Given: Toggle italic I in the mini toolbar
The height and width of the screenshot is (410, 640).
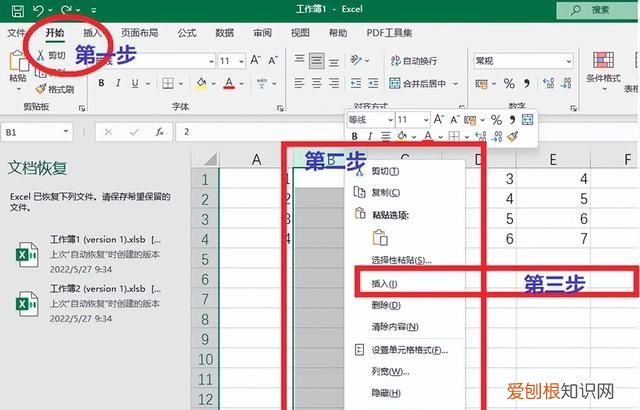Looking at the screenshot, I should click(x=370, y=136).
